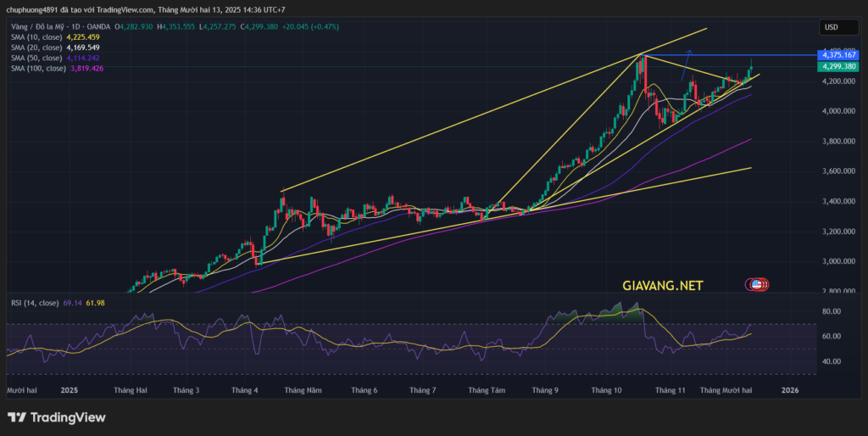
Task: Click the blue upward arrow drawing
Action: click(x=686, y=82)
